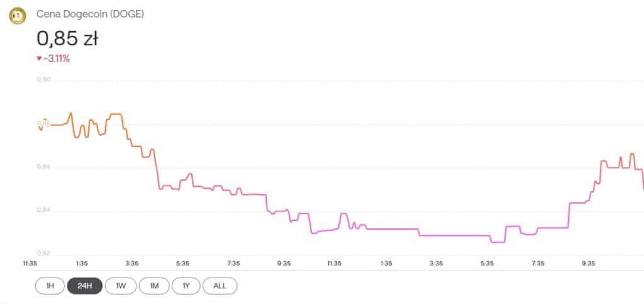Image resolution: width=644 pixels, height=304 pixels.
Task: Click the 0,86 y-axis label
Action: 43,167
